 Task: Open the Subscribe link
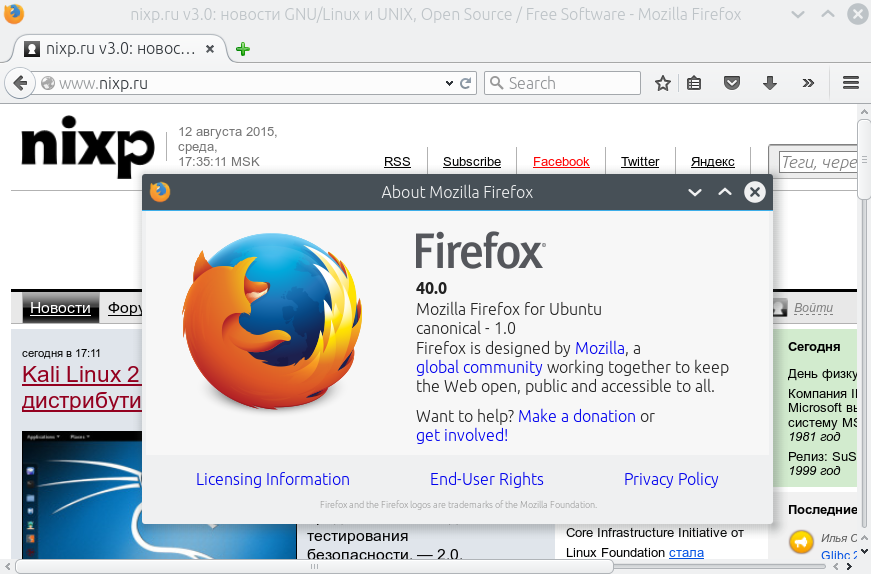[472, 162]
